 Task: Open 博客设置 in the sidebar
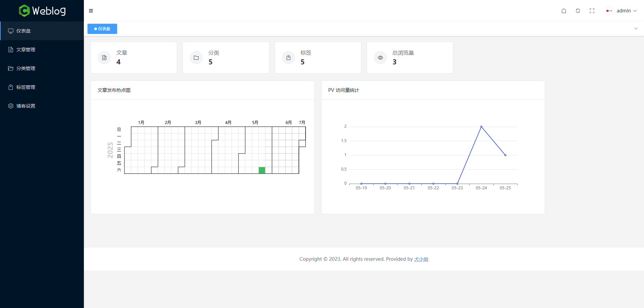click(26, 106)
